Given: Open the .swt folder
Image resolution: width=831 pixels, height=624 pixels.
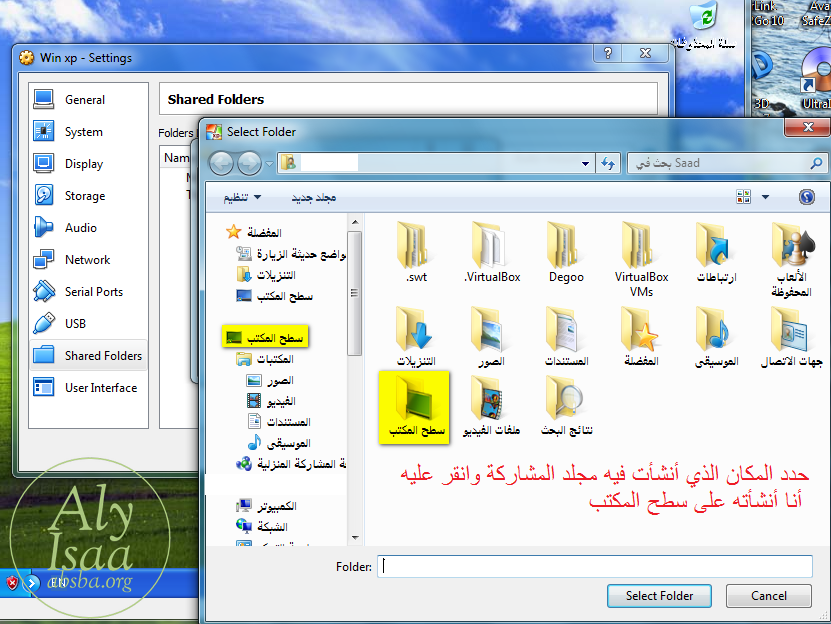Looking at the screenshot, I should click(416, 251).
